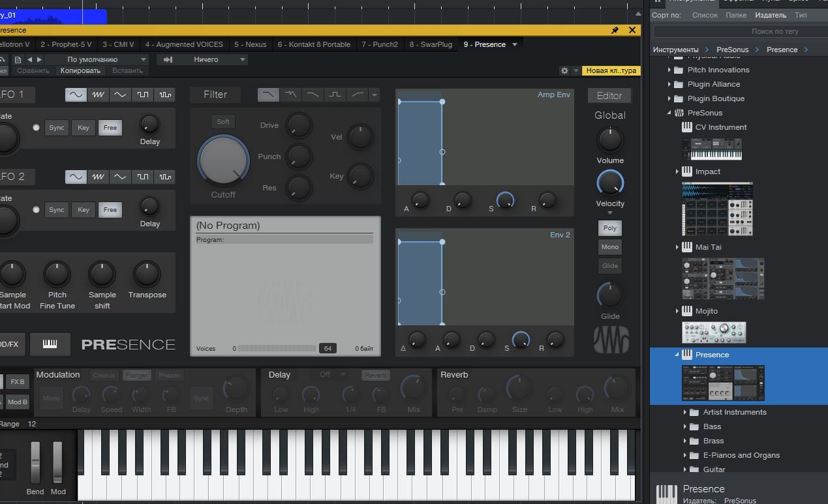828x504 pixels.
Task: Expand the Pitch Innovations folder
Action: (669, 70)
